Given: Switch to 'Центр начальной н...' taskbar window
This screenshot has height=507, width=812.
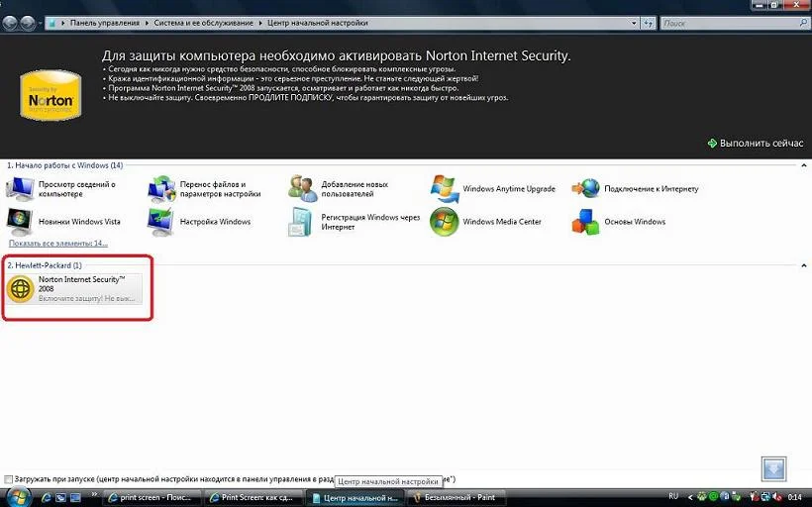Looking at the screenshot, I should (x=355, y=498).
